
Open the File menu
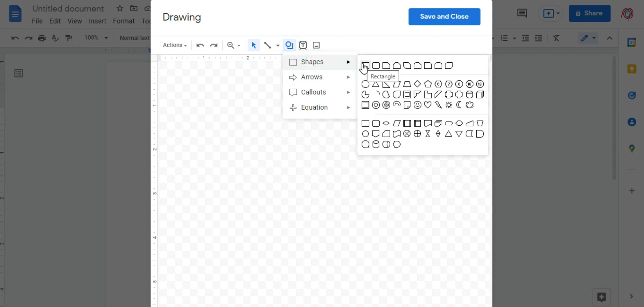[37, 21]
